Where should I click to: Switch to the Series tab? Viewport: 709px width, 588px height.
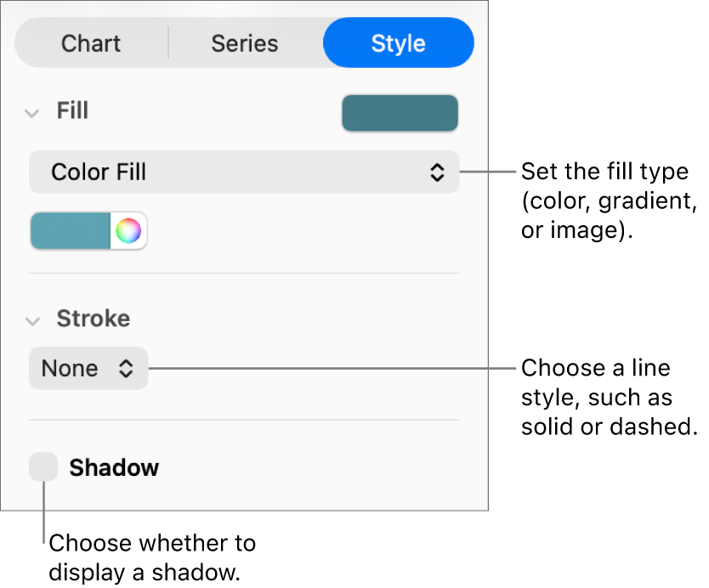pos(244,42)
